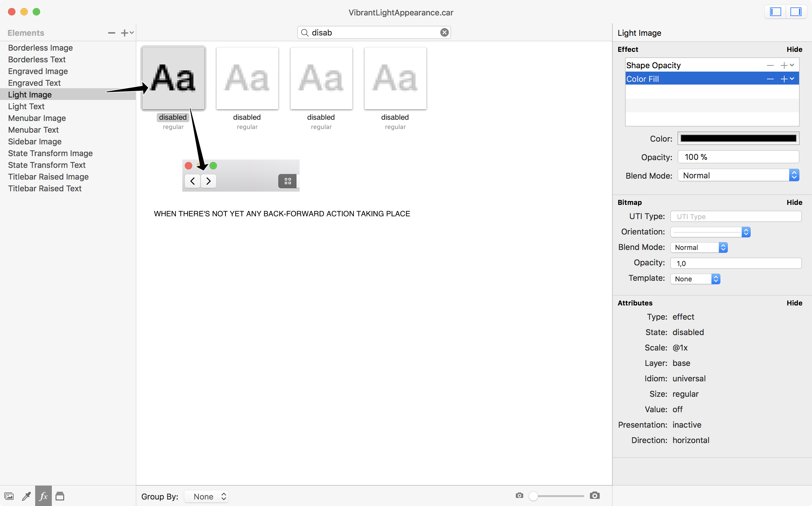Viewport: 812px width, 506px height.
Task: Select the first dark Aa disabled thumbnail
Action: (x=173, y=78)
